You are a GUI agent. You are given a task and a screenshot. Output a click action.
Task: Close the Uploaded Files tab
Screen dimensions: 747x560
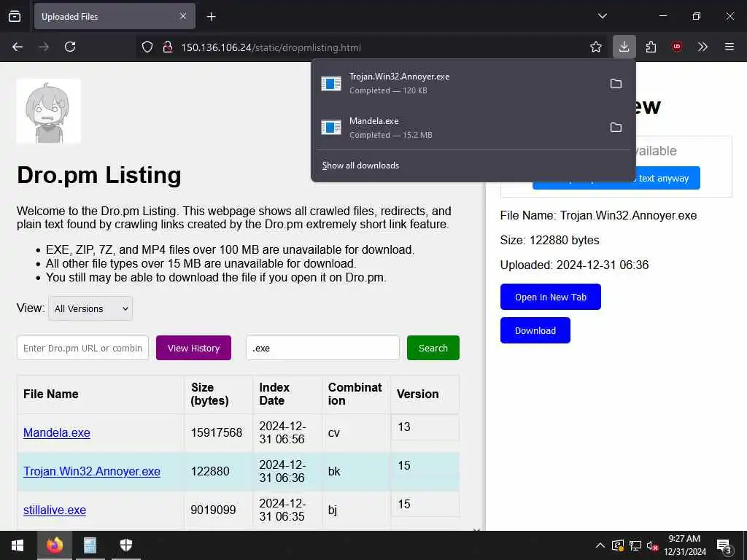pos(183,17)
